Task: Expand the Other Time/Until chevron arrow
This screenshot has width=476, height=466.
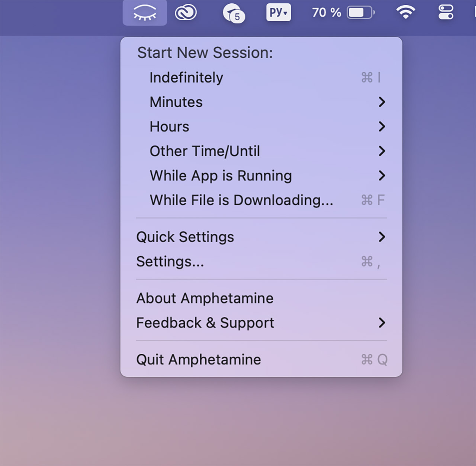Action: pyautogui.click(x=382, y=151)
